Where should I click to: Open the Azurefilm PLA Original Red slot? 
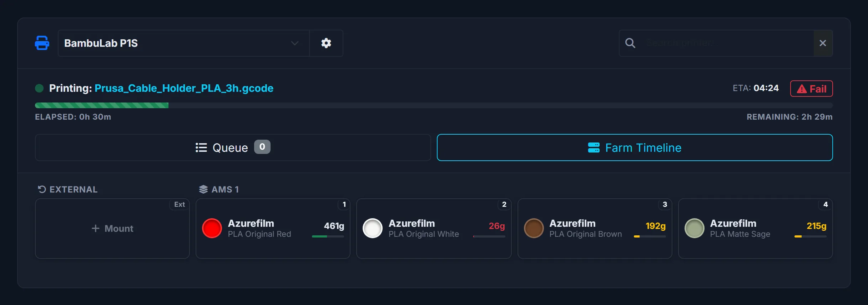pyautogui.click(x=273, y=229)
